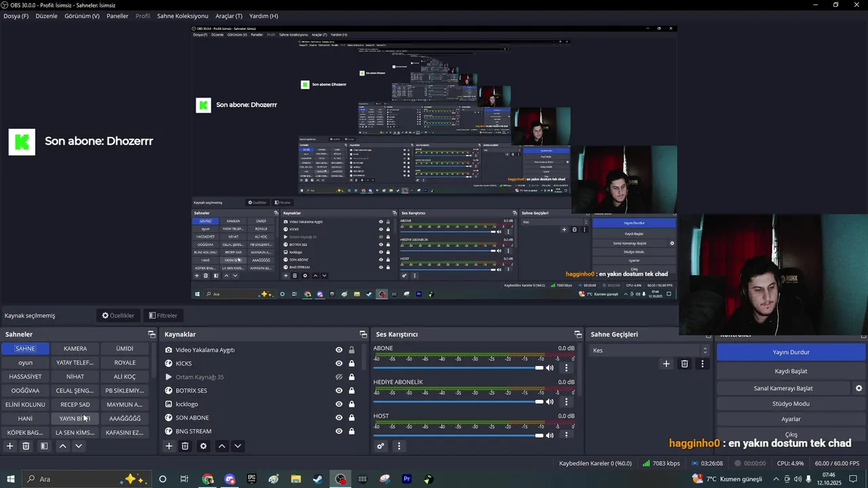Add a new scene with plus icon
Image resolution: width=868 pixels, height=488 pixels.
point(9,446)
